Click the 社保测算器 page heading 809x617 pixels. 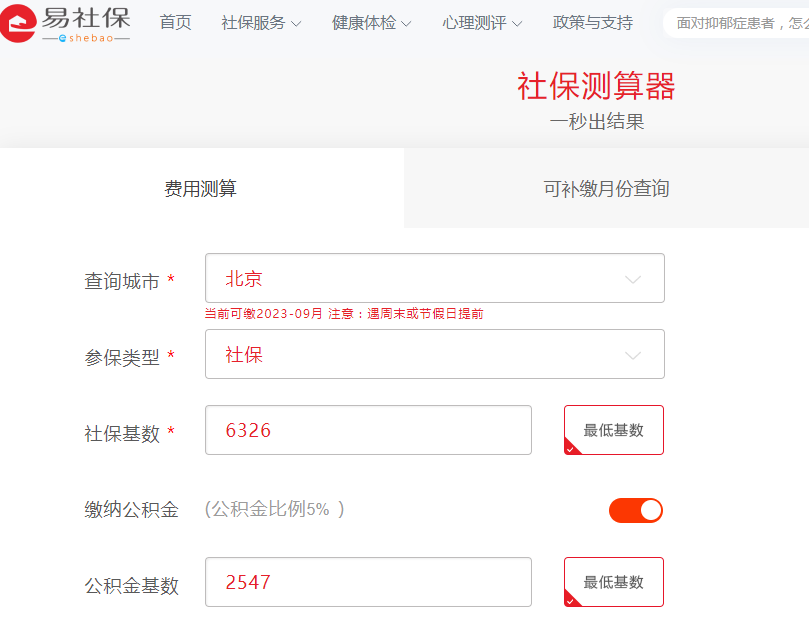[596, 87]
